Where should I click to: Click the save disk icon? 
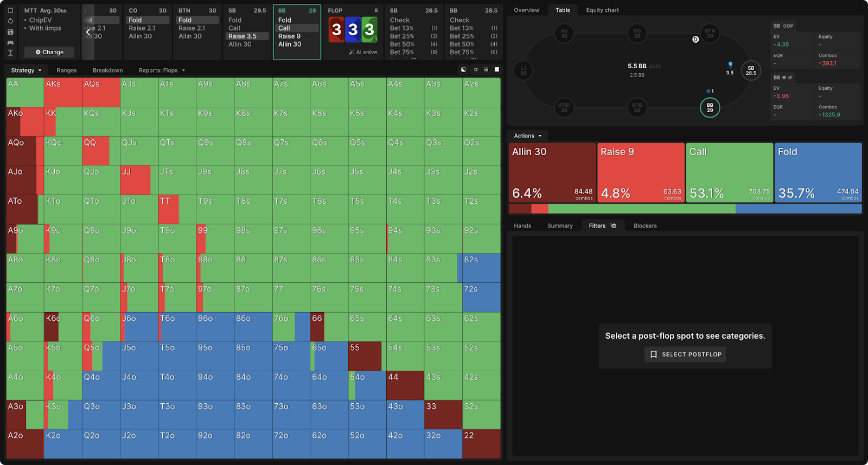click(x=10, y=32)
